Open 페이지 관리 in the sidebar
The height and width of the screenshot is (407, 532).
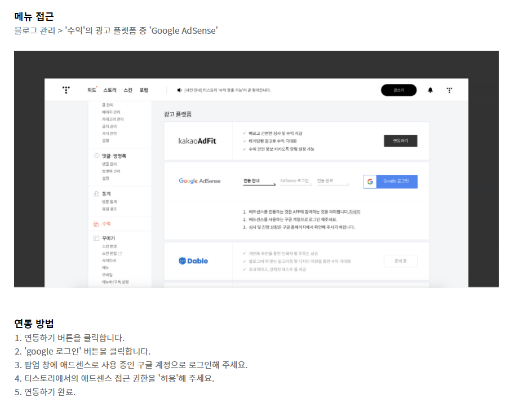111,112
